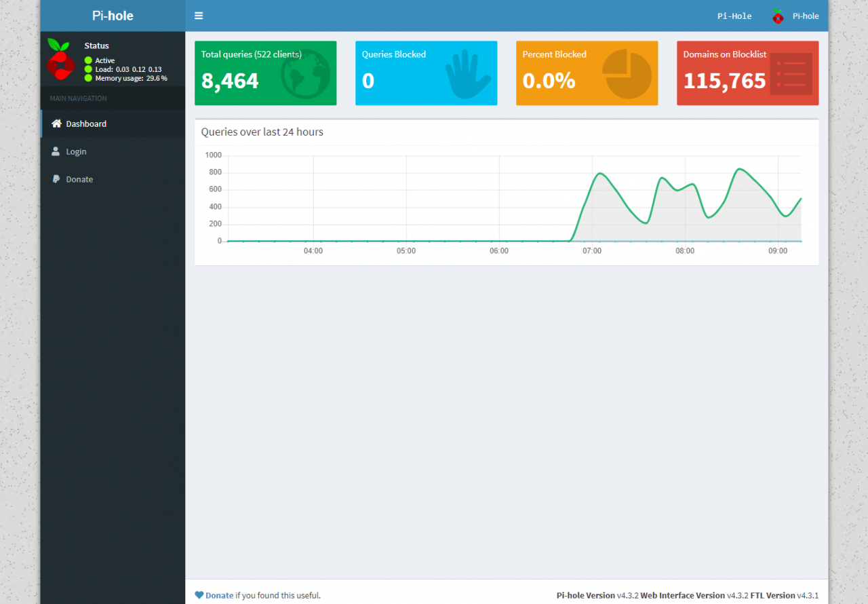
Task: Click the 04:00 label on the chart axis
Action: click(x=313, y=251)
